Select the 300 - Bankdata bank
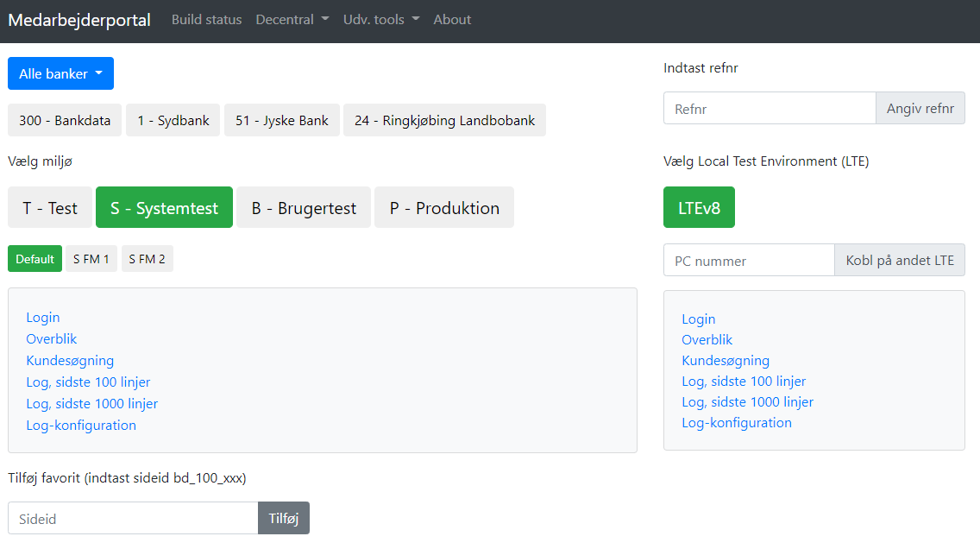The image size is (980, 549). click(x=65, y=121)
